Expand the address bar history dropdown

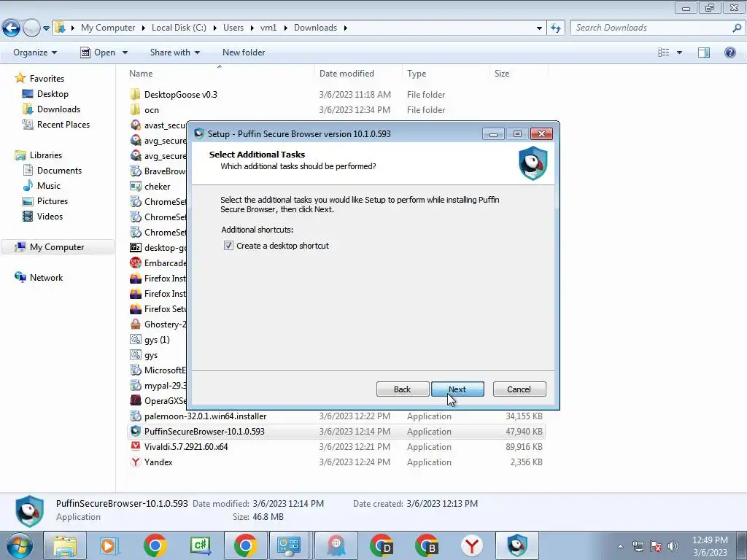click(x=539, y=28)
